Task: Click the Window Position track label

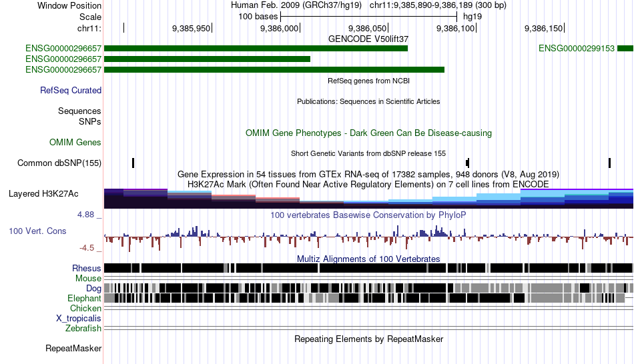Action: click(69, 5)
